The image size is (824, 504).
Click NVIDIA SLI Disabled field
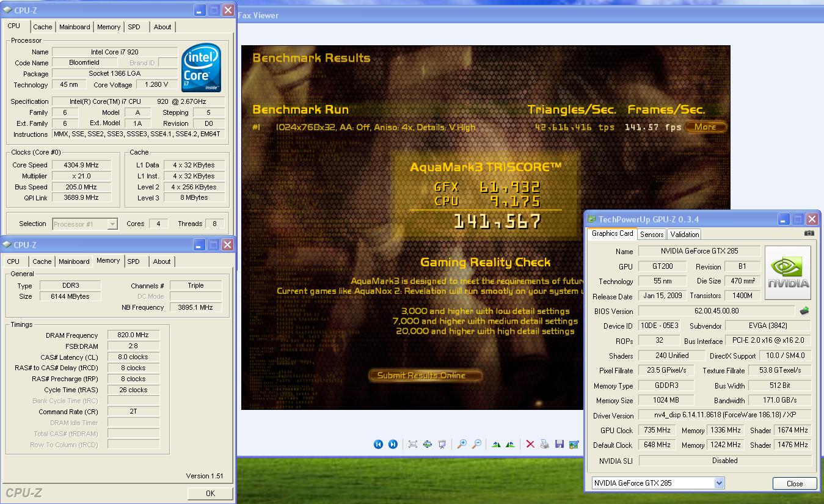(725, 461)
